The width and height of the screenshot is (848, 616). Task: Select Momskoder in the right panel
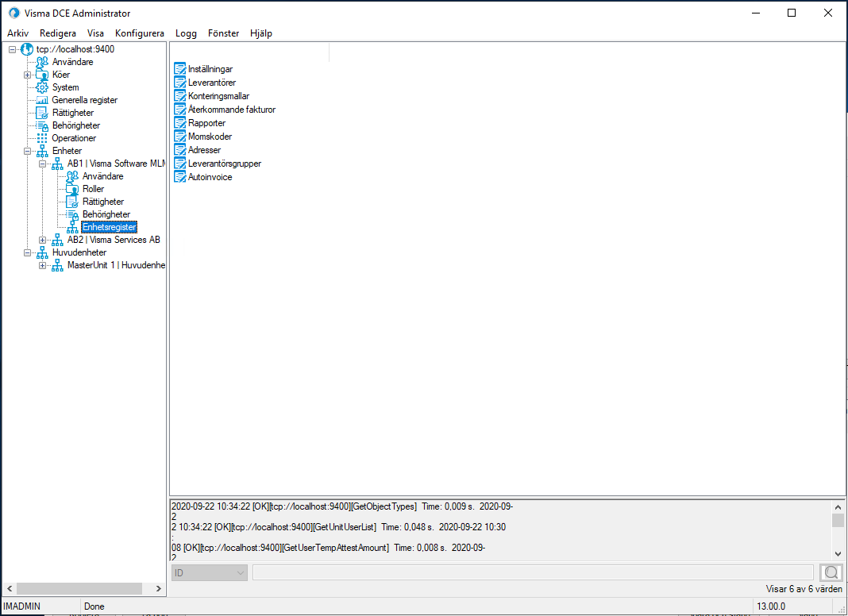[208, 137]
